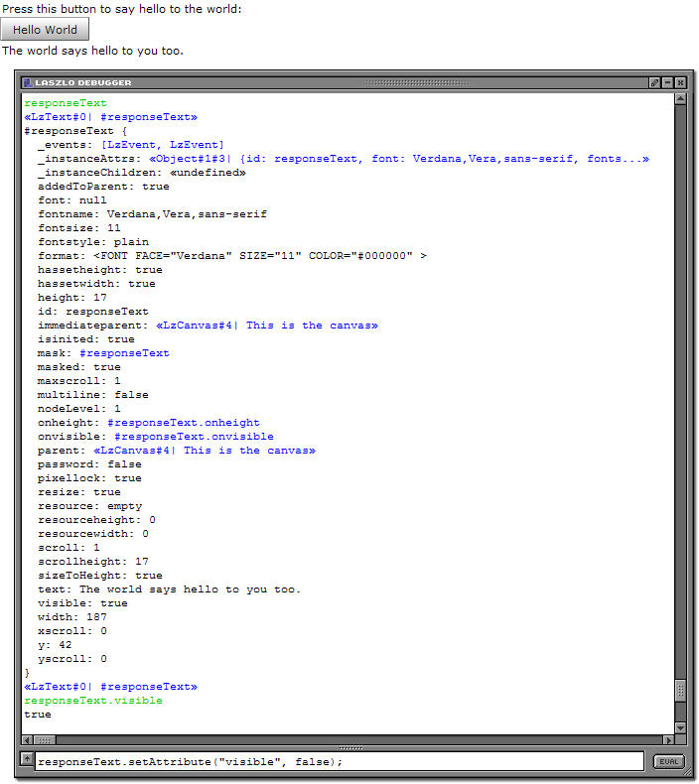The height and width of the screenshot is (784, 699).
Task: Click the up-arrow icon left of eval input
Action: (27, 759)
